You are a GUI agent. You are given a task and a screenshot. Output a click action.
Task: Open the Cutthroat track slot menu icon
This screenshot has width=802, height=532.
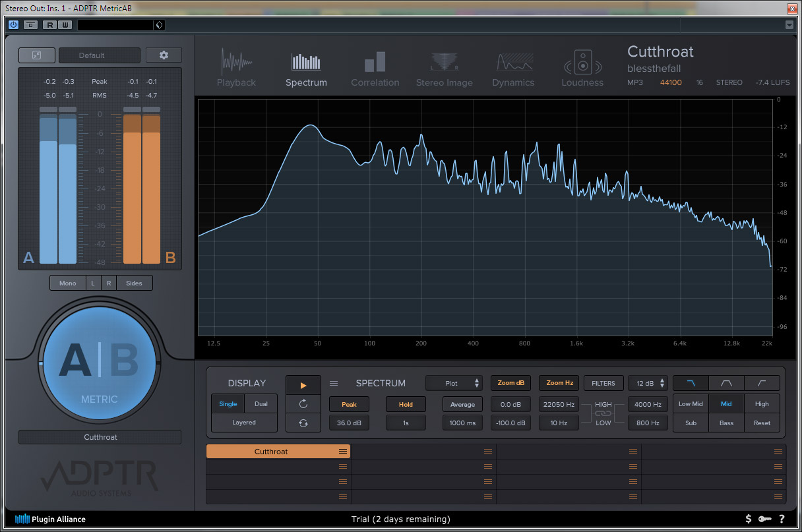click(x=343, y=452)
